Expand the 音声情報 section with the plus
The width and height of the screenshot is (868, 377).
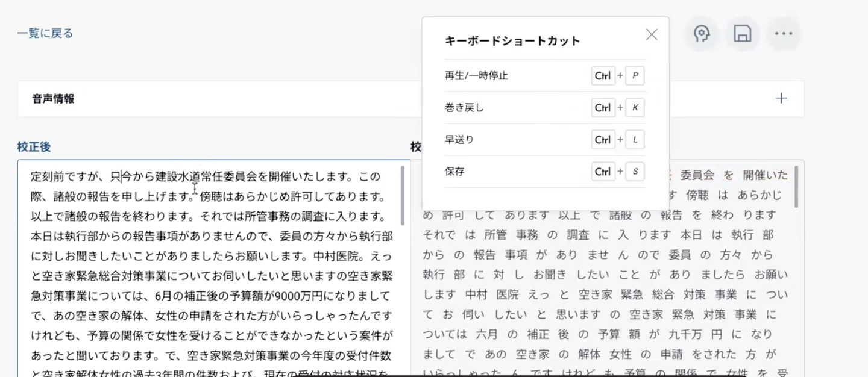(x=781, y=98)
